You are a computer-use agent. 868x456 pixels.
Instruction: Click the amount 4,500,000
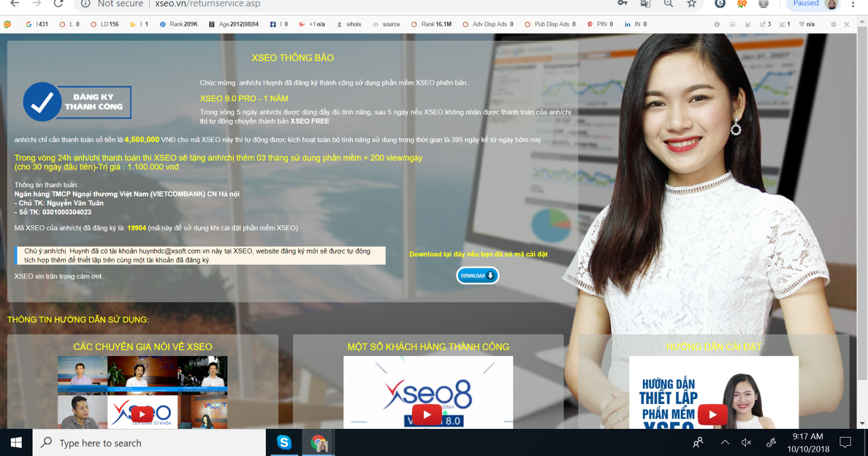(142, 140)
